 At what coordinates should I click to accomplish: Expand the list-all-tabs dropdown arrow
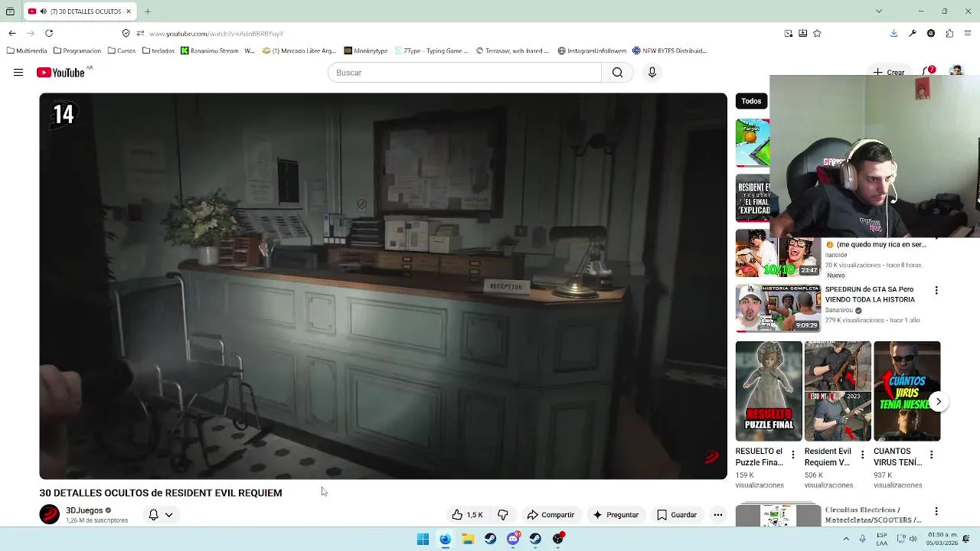(879, 11)
